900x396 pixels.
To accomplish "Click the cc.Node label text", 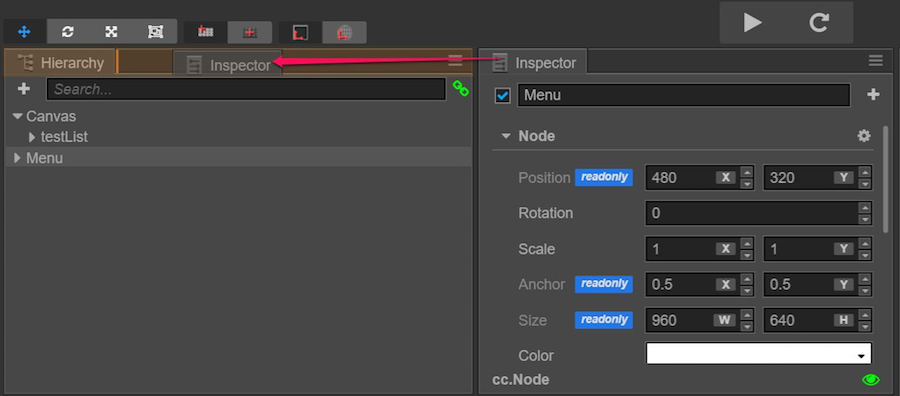I will (x=521, y=380).
